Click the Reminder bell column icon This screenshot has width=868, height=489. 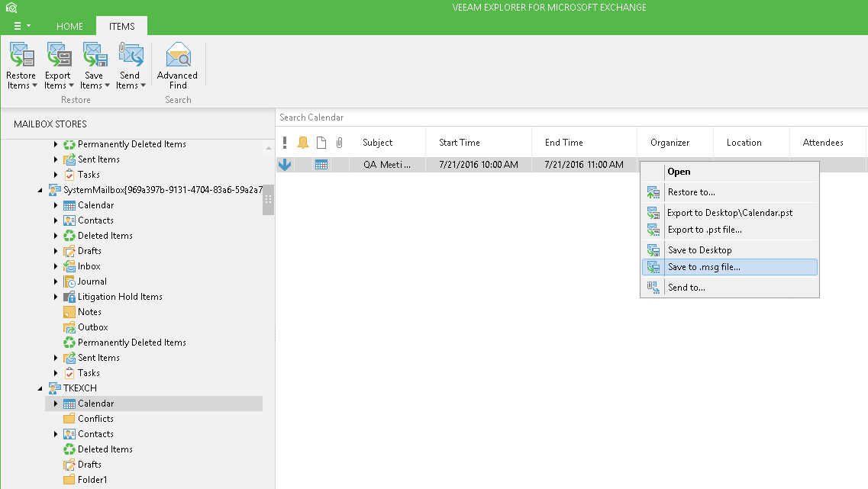303,143
